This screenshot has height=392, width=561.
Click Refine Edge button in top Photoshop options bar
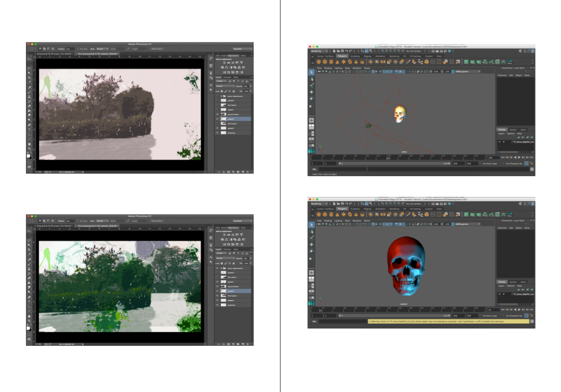coord(157,49)
